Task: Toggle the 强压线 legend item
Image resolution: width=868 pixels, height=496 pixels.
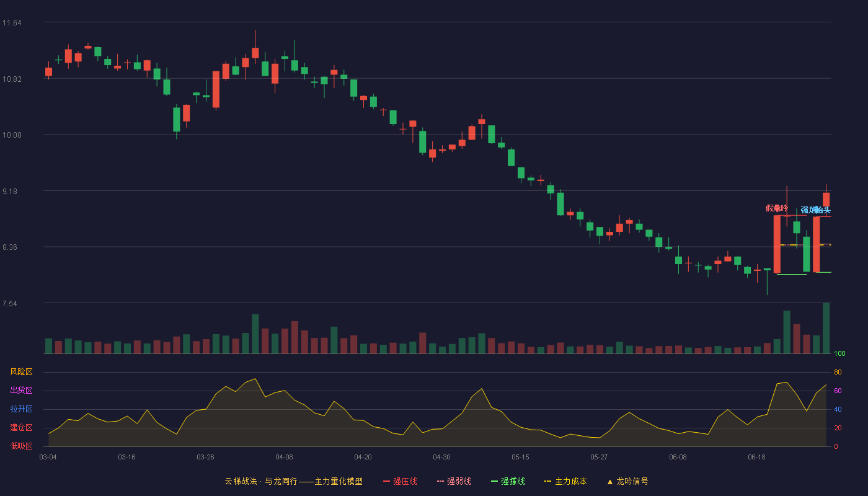Action: tap(400, 481)
